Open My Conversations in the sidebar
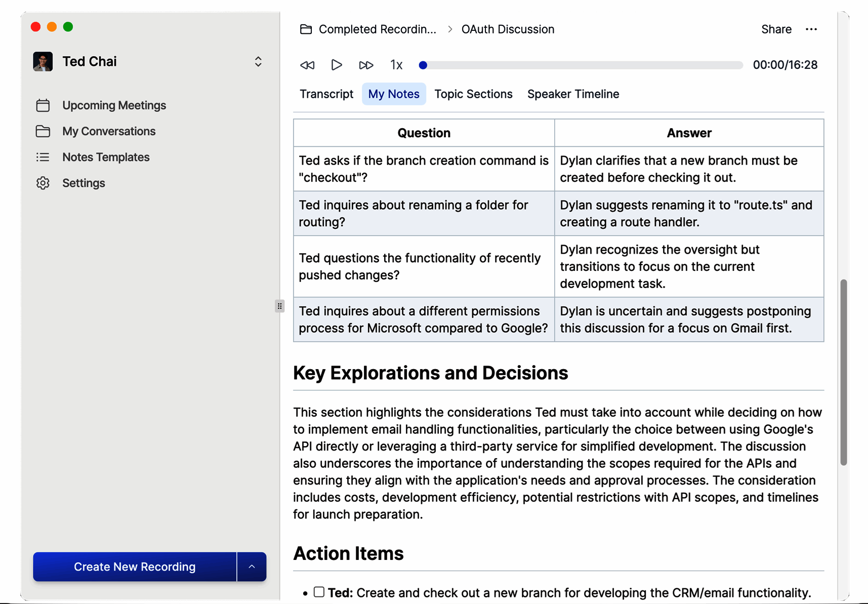The image size is (868, 604). click(x=109, y=132)
